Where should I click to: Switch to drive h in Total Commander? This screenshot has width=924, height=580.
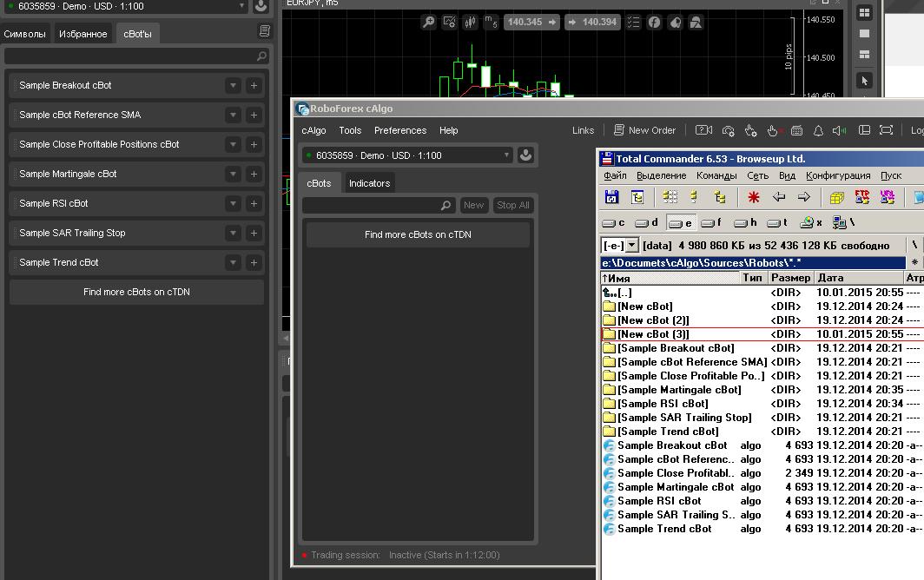(745, 223)
